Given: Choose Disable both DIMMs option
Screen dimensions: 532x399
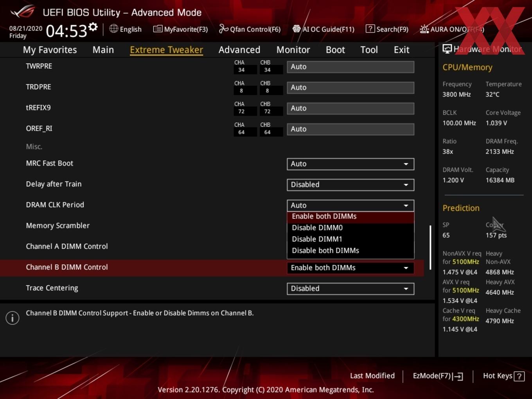Looking at the screenshot, I should (350, 250).
